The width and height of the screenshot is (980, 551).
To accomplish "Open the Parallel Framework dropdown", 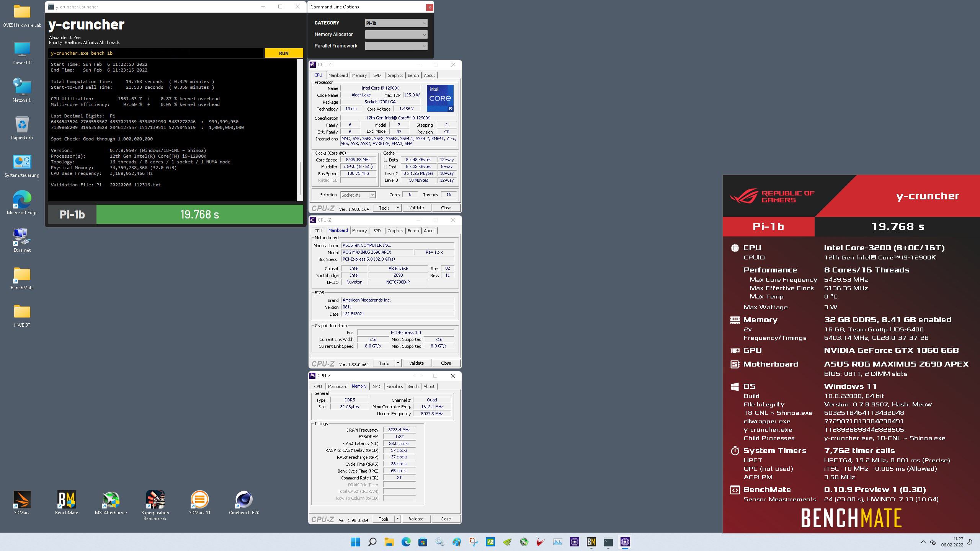I will pyautogui.click(x=396, y=46).
